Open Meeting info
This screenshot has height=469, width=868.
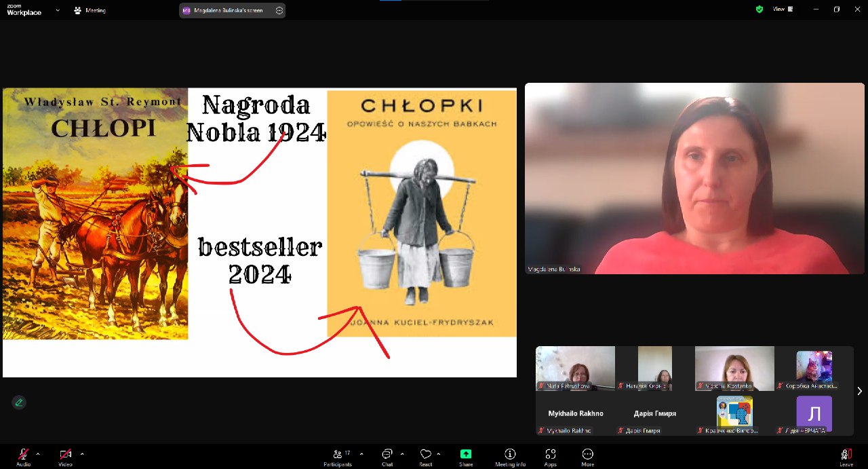tap(510, 457)
